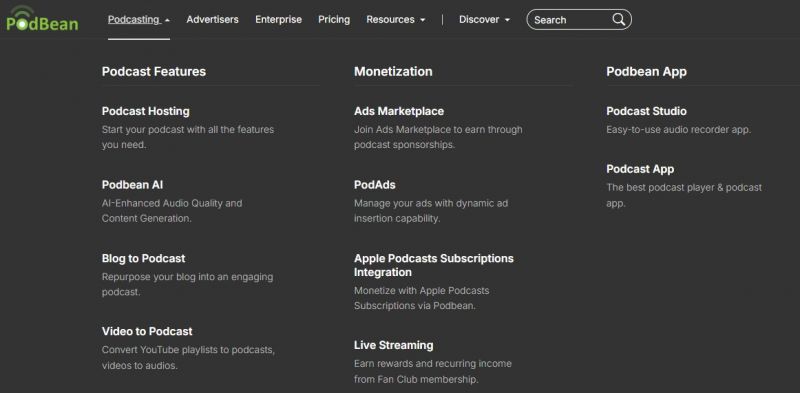This screenshot has width=800, height=393.
Task: Open Apple Podcasts Subscriptions Integration link
Action: click(434, 265)
